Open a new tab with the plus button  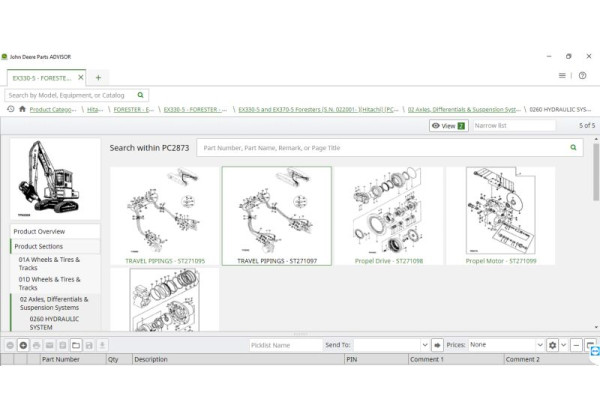pyautogui.click(x=98, y=77)
